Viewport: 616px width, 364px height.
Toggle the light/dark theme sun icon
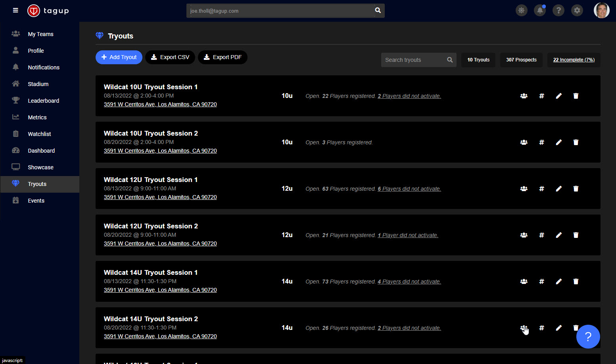click(521, 11)
